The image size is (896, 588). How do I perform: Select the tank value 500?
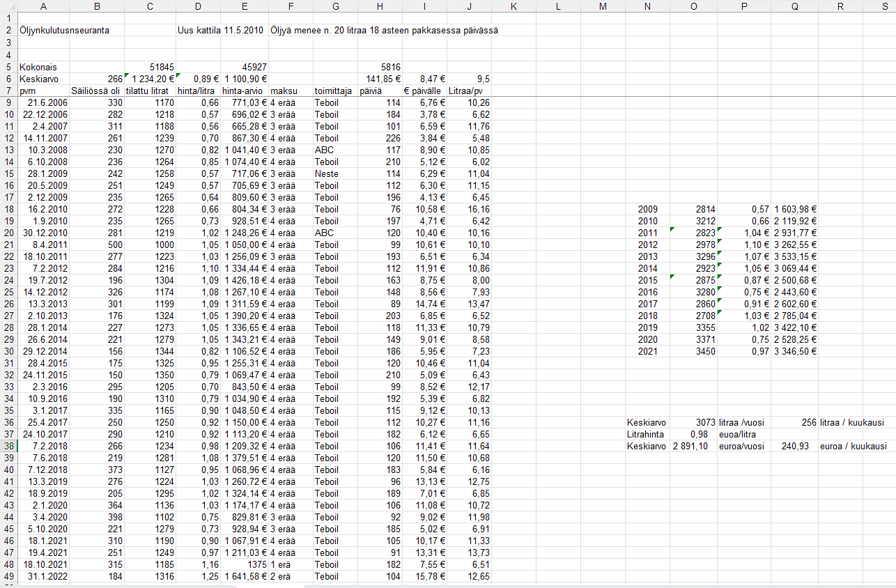coord(97,245)
